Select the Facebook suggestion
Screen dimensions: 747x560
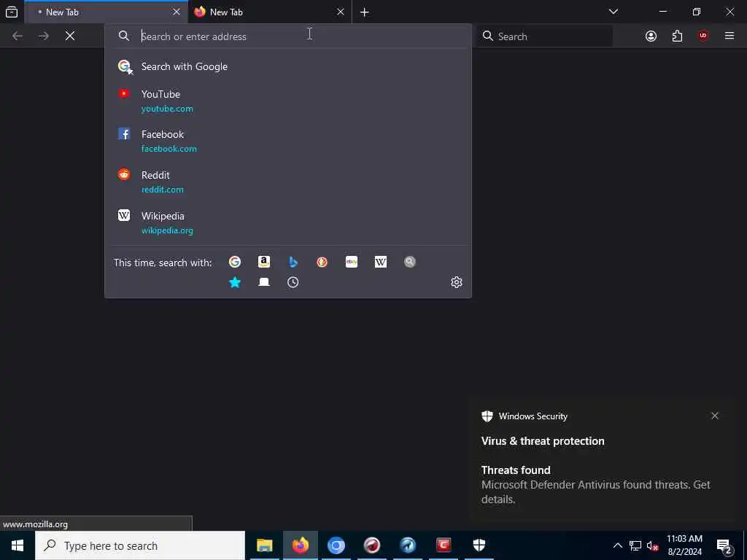287,141
